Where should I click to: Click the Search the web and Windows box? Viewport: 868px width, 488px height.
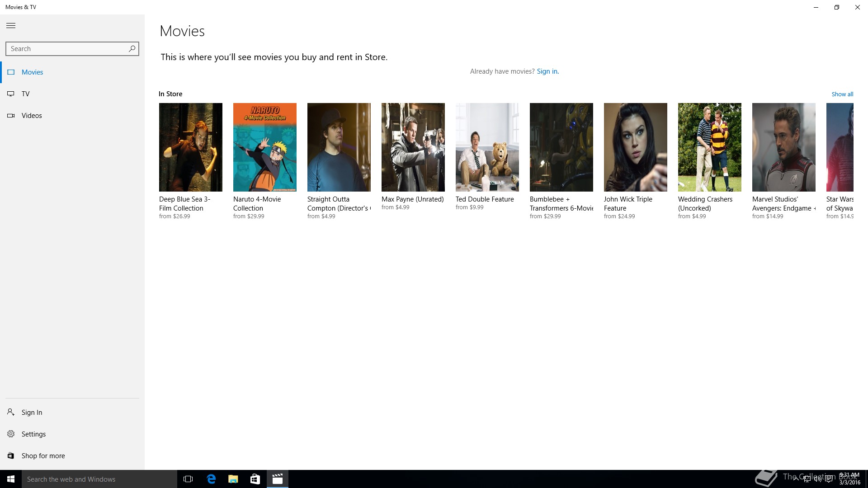(99, 479)
